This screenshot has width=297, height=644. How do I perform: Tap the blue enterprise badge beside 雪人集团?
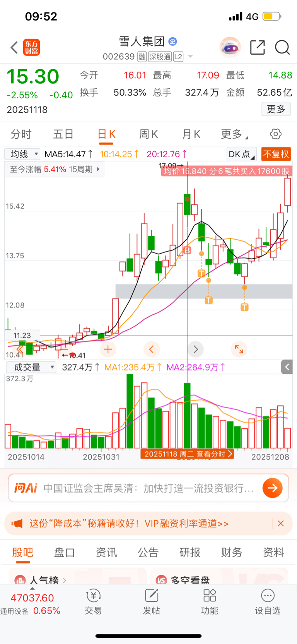(x=173, y=41)
